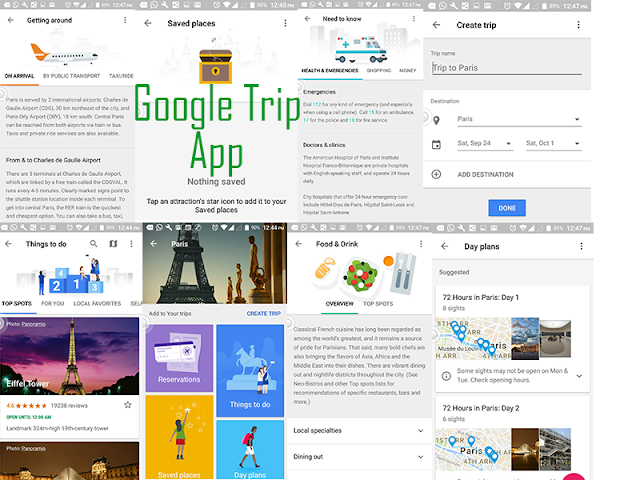Screen dimensions: 640x480
Task: Open the Day plans tile
Action: tap(250, 449)
